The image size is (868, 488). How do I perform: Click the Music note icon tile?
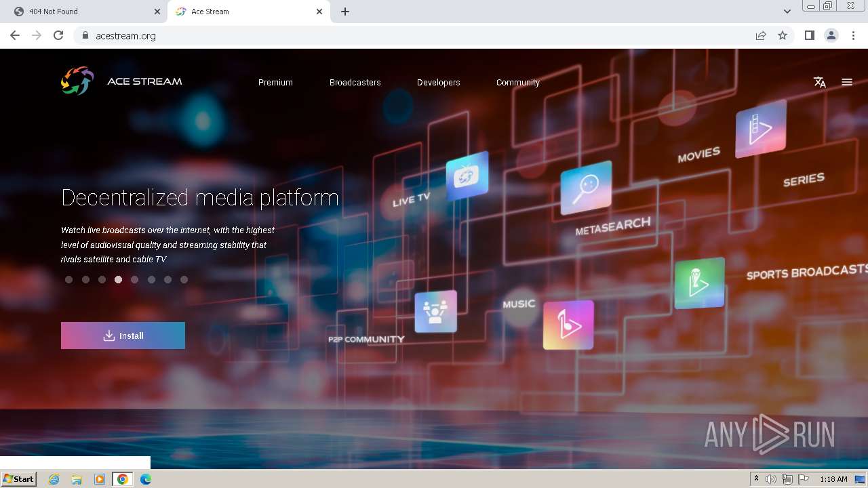pos(568,325)
